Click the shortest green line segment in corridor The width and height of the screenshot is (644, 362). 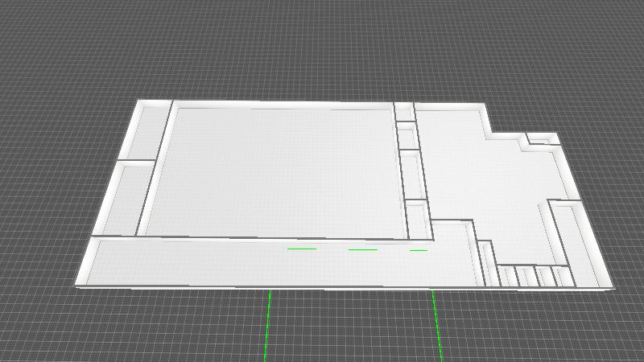418,250
